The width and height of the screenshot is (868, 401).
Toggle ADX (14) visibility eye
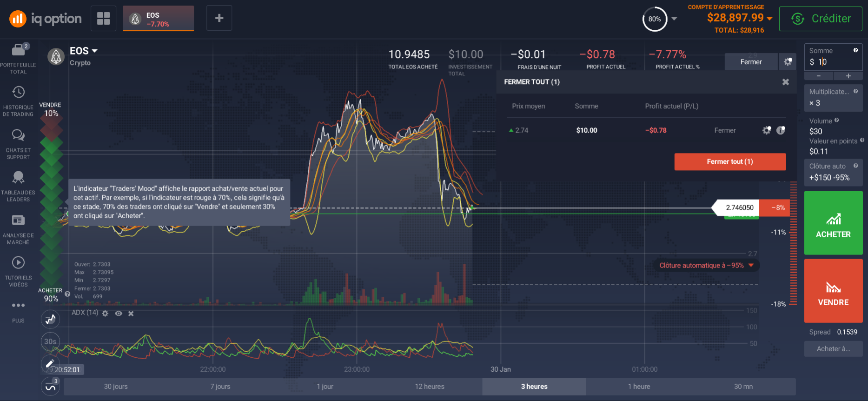119,314
